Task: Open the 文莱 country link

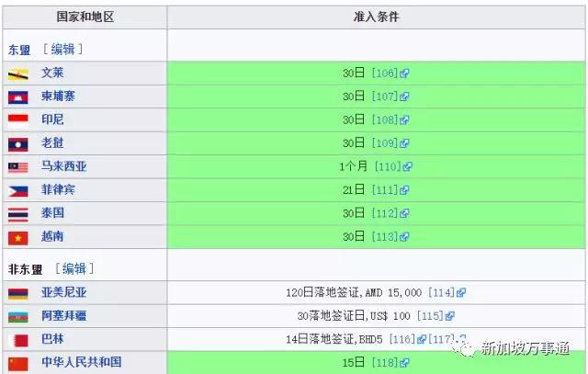Action: pyautogui.click(x=52, y=73)
